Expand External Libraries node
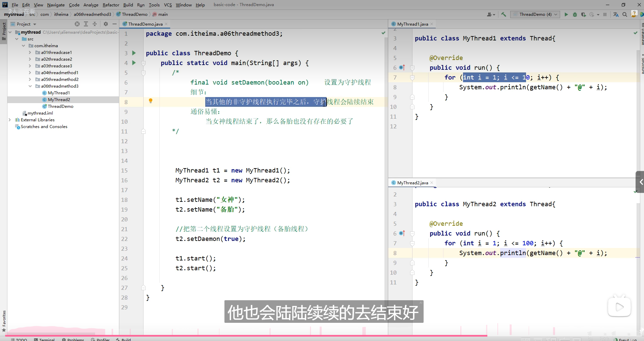 [10, 120]
